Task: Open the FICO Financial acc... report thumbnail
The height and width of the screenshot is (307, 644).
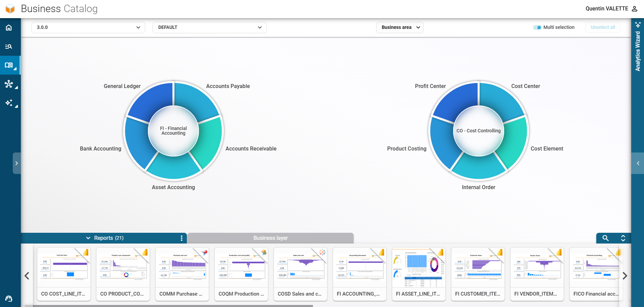Action: 596,274
